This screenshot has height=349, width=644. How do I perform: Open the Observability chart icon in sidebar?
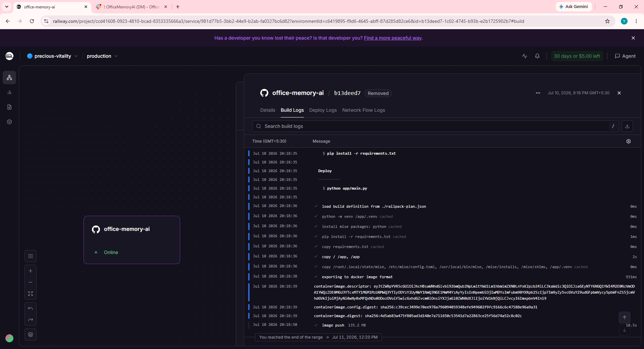click(x=9, y=92)
